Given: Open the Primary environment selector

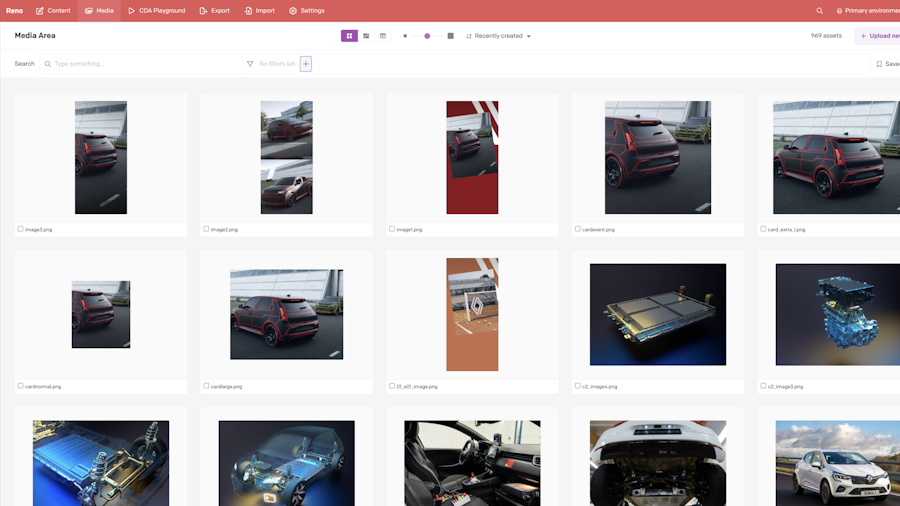Looking at the screenshot, I should pos(866,11).
